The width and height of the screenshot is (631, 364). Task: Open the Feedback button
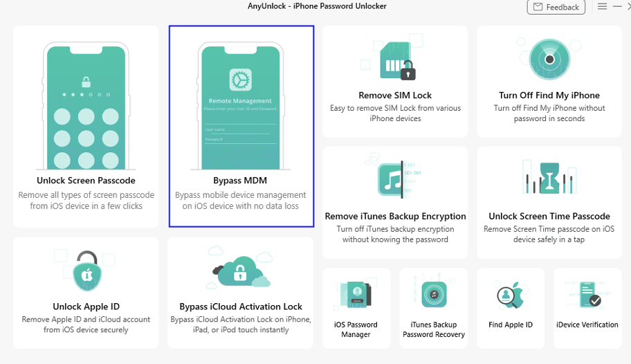[x=556, y=7]
